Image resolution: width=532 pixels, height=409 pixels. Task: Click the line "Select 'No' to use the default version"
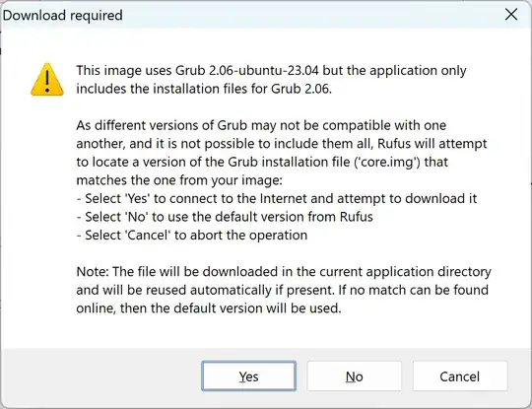click(x=225, y=217)
